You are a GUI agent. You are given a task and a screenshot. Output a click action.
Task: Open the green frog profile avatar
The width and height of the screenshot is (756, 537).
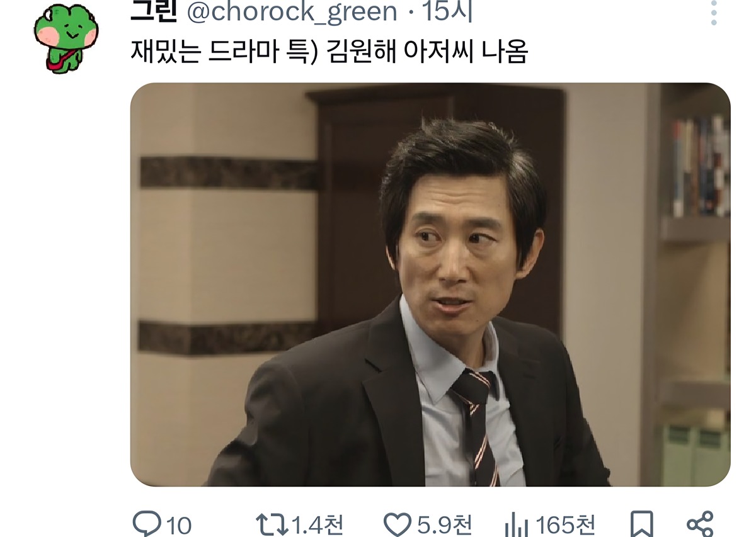pyautogui.click(x=66, y=39)
